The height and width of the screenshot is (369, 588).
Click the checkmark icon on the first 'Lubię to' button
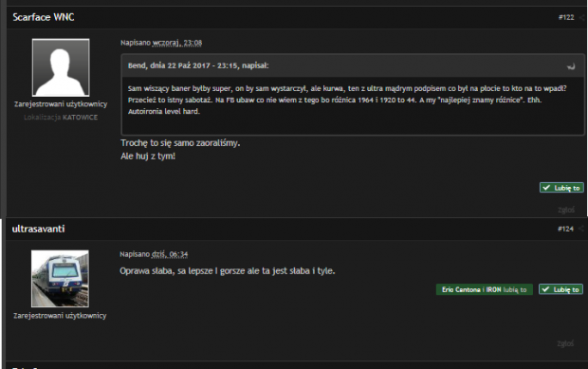(x=546, y=188)
